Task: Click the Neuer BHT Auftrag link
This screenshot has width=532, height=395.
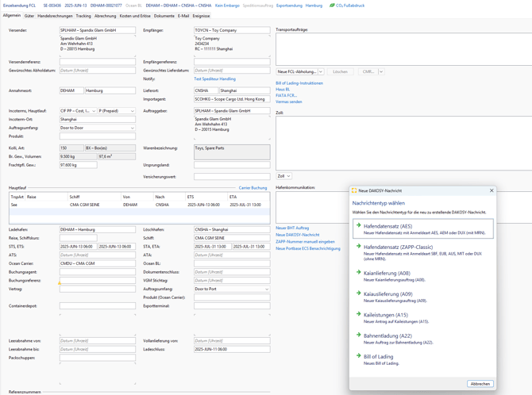Action: 292,228
